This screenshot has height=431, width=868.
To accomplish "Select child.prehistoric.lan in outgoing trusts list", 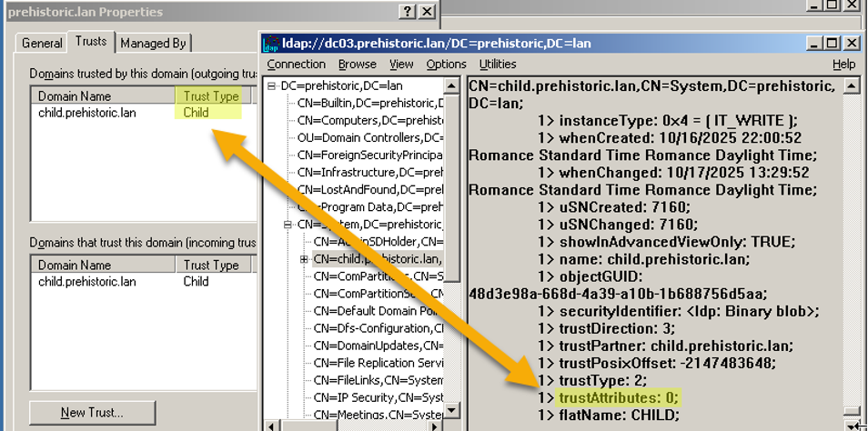I will (x=87, y=113).
